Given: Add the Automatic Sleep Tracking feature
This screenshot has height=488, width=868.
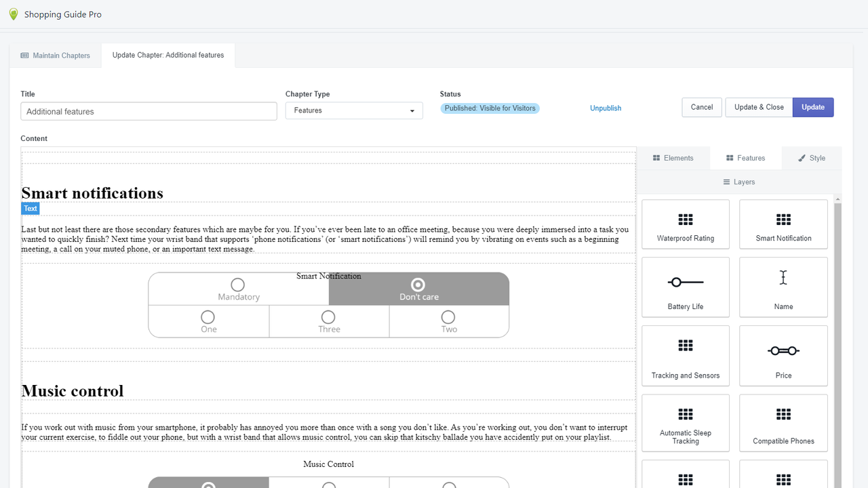Looking at the screenshot, I should (x=685, y=422).
